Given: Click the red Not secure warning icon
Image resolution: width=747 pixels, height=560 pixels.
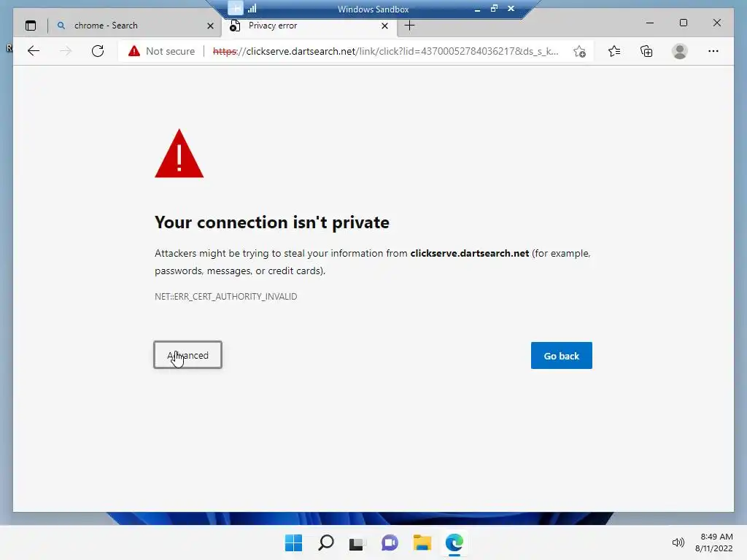Looking at the screenshot, I should tap(134, 51).
